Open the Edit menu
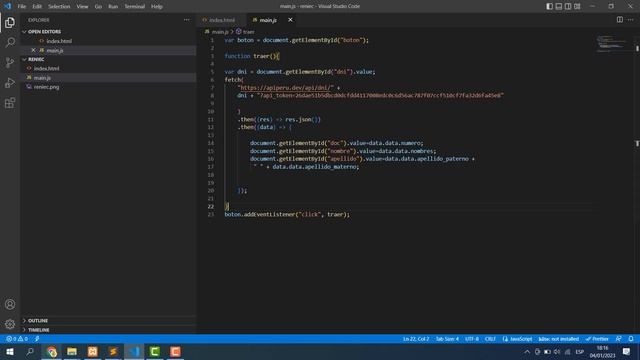640x360 pixels. click(x=37, y=7)
